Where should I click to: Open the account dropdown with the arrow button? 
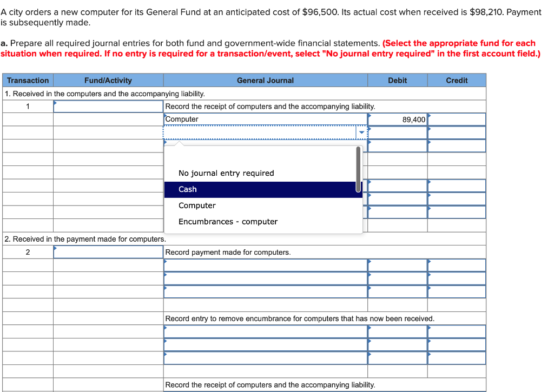[x=361, y=131]
